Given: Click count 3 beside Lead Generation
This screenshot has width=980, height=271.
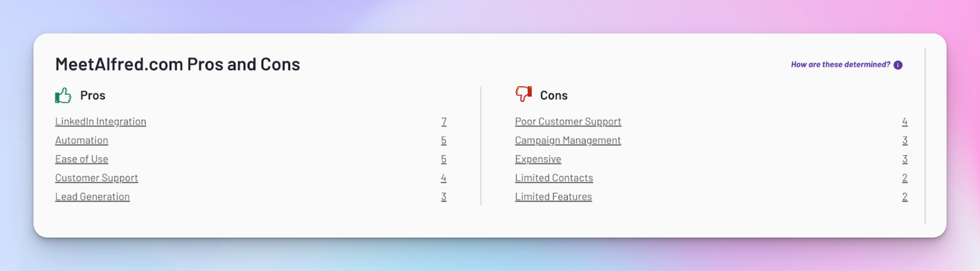Looking at the screenshot, I should [444, 197].
